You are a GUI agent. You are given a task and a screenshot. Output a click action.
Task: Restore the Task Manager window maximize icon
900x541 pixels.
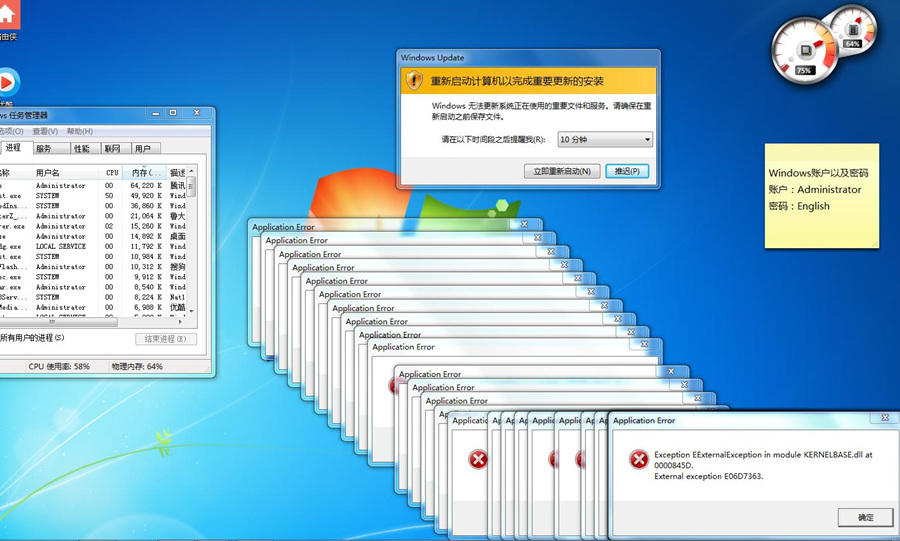[x=173, y=113]
